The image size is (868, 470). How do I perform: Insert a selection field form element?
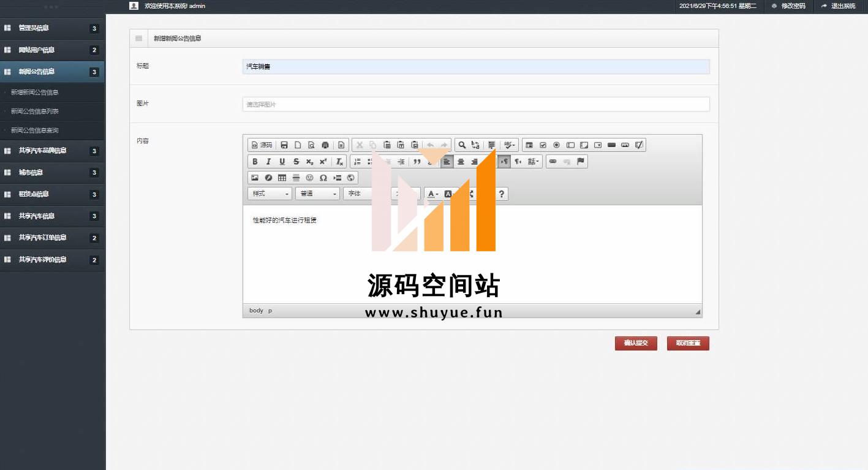[x=598, y=145]
